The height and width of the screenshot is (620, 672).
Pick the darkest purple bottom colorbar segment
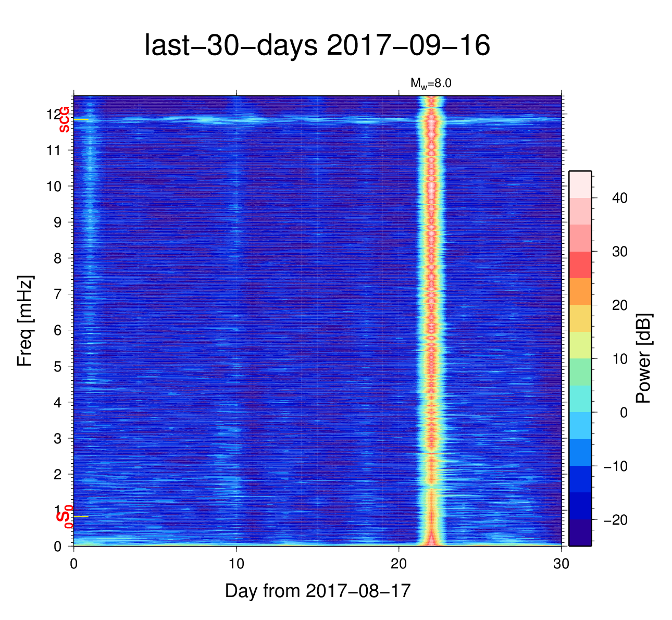tap(580, 532)
